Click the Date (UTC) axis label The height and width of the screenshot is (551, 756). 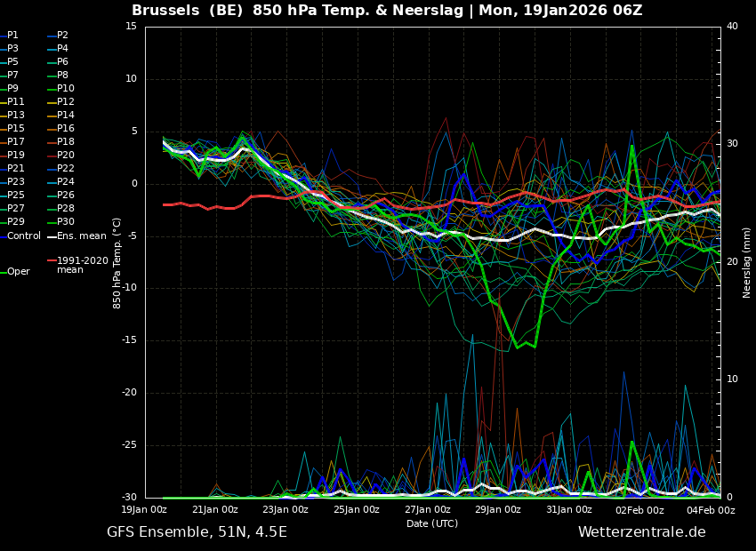point(432,523)
